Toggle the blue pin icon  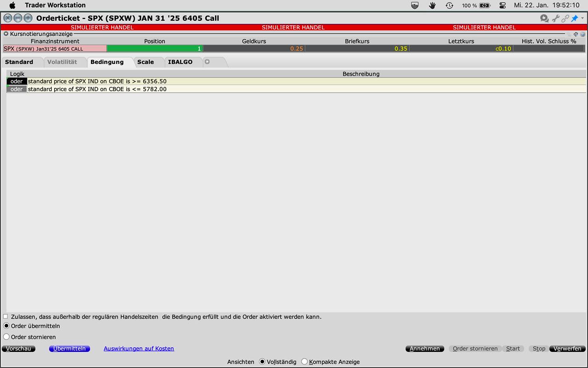[574, 18]
